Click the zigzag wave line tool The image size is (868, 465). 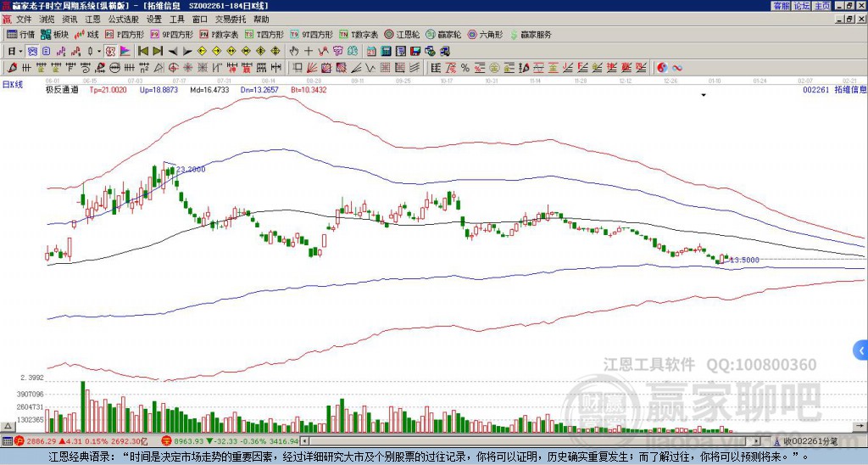(x=370, y=68)
